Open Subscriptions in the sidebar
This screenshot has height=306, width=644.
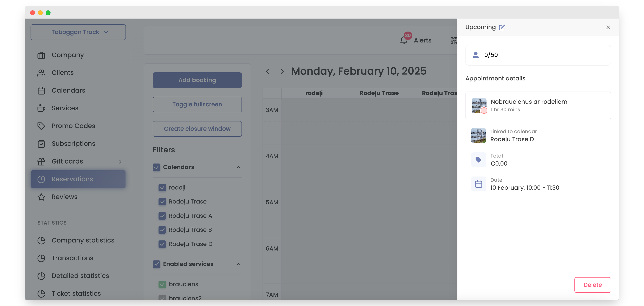click(x=73, y=144)
